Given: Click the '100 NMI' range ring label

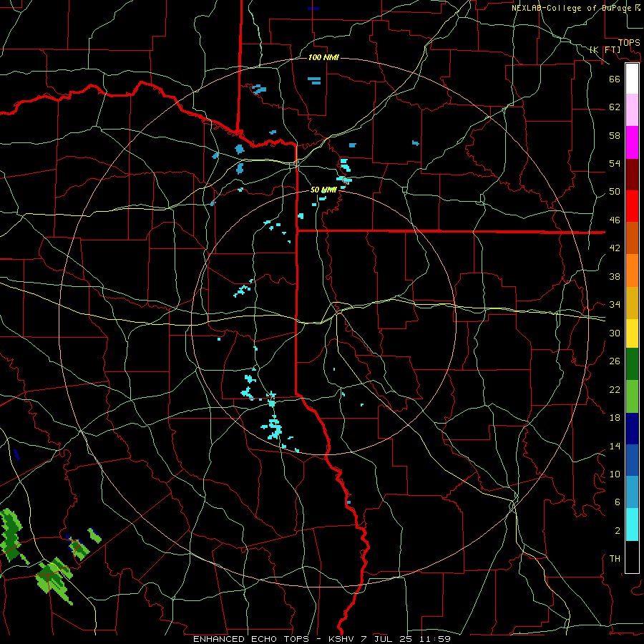Looking at the screenshot, I should pos(323,57).
